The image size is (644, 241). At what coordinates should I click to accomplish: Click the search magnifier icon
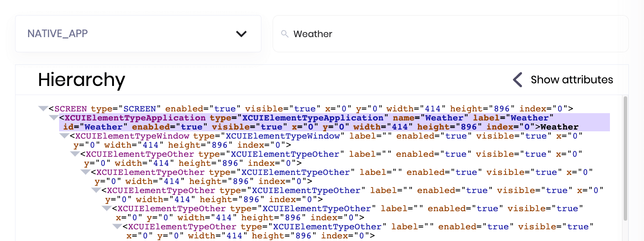(x=285, y=34)
